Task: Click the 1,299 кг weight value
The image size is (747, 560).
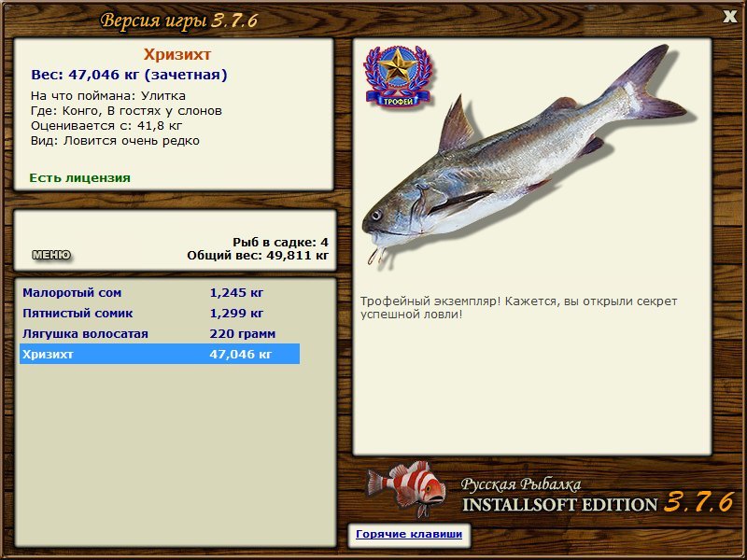Action: pos(236,313)
